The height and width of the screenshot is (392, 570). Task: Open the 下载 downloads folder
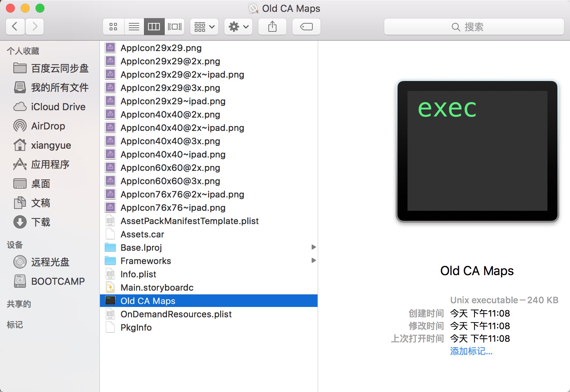point(40,222)
